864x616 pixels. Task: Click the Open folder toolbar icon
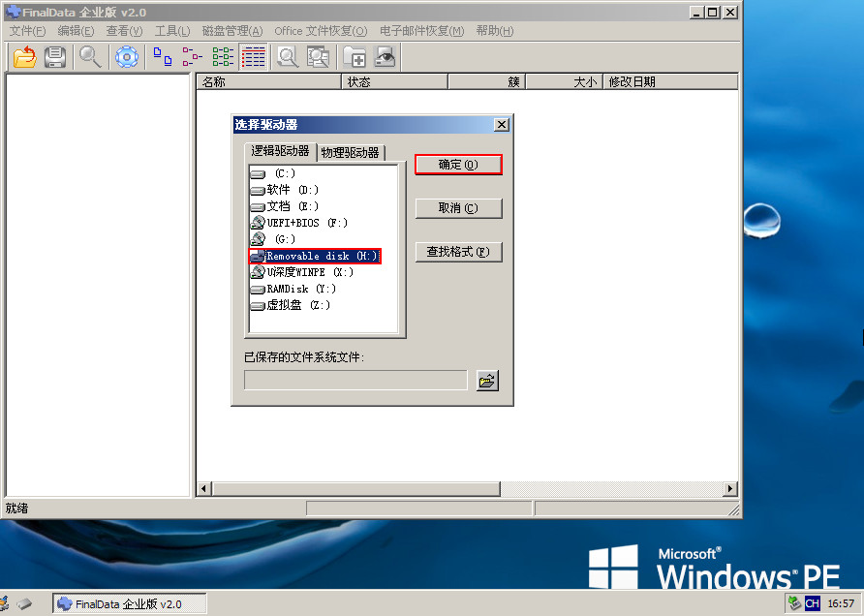click(x=25, y=57)
